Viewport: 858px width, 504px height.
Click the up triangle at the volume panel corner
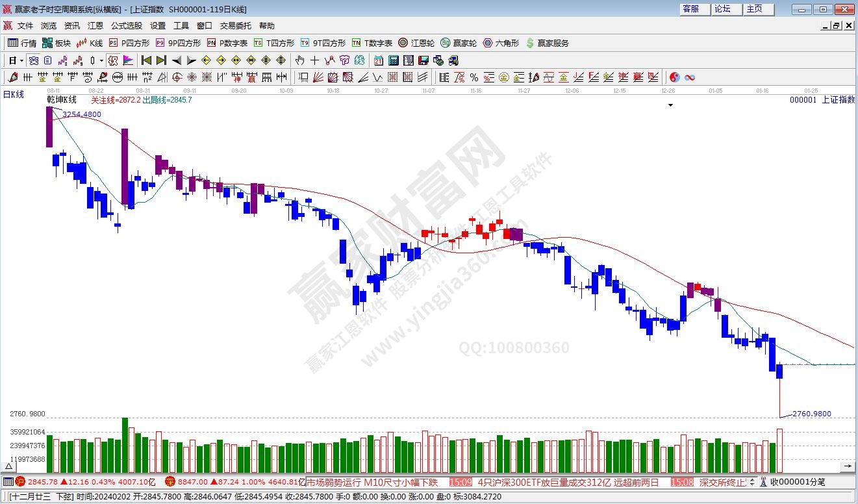(9, 466)
